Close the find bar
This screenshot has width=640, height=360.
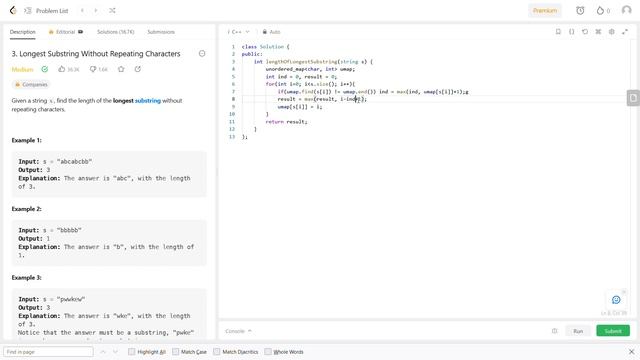coord(631,351)
